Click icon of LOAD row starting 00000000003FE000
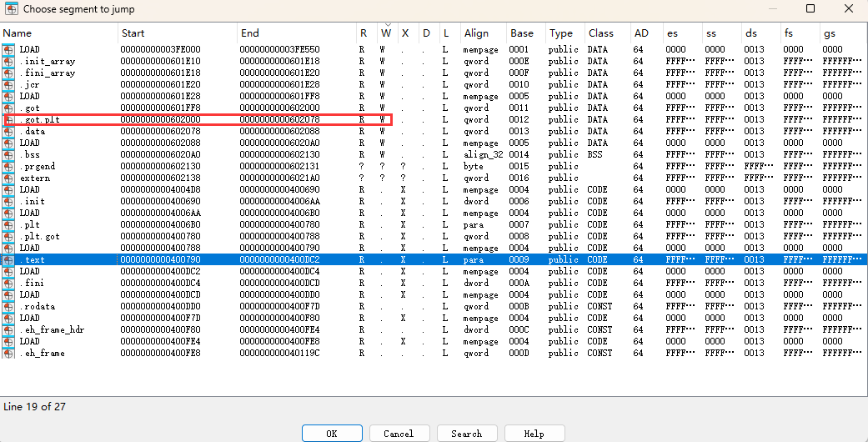Image resolution: width=868 pixels, height=442 pixels. tap(8, 49)
